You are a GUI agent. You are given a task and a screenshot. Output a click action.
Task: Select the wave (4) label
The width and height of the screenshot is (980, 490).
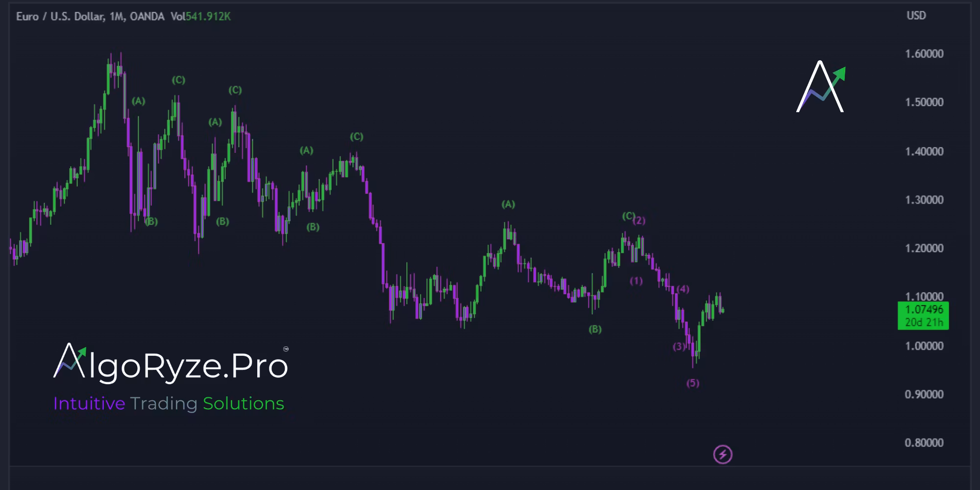click(683, 289)
